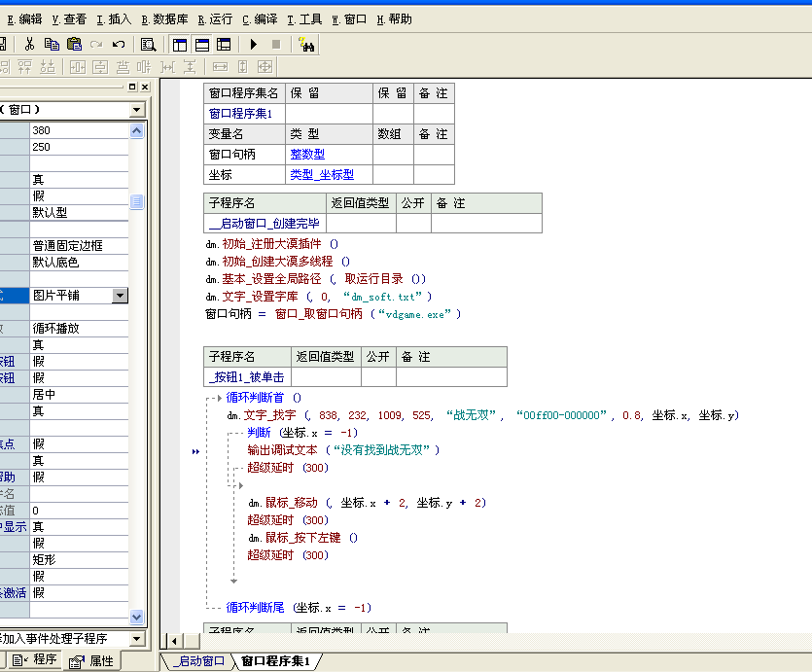Expand the 加入事件处理子程序 dropdown
Image resolution: width=812 pixels, height=672 pixels.
137,639
